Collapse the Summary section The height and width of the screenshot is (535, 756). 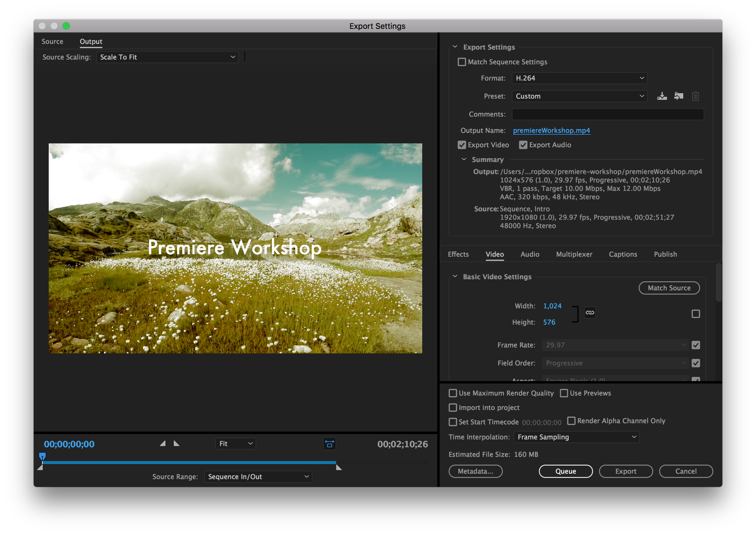point(464,159)
